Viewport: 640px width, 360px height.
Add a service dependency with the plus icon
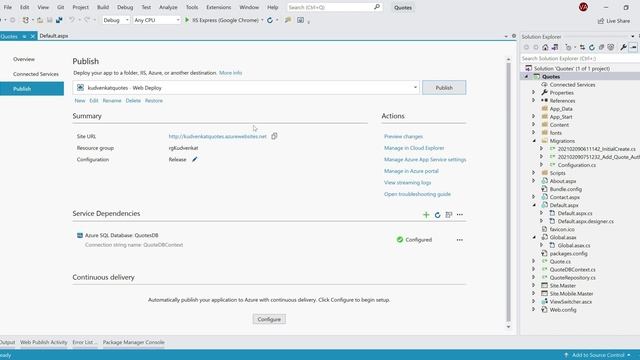[x=426, y=215]
